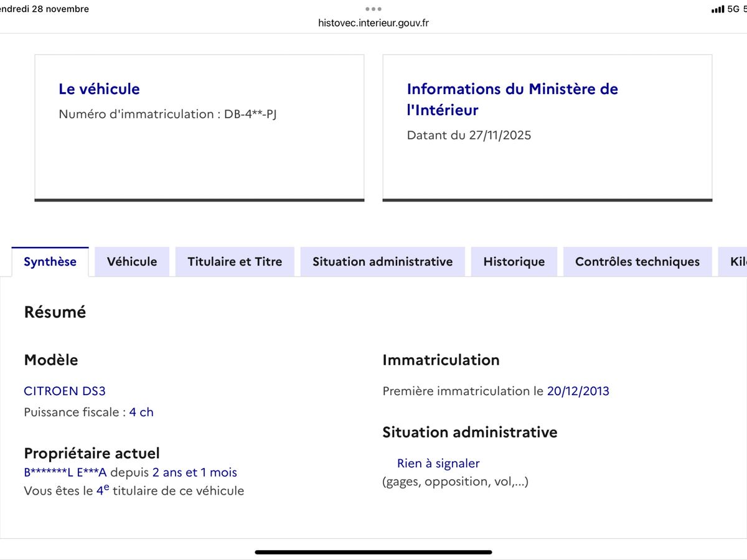Image resolution: width=747 pixels, height=560 pixels.
Task: Tap the histovec.interieur.gouv.fr address bar
Action: pos(373,23)
